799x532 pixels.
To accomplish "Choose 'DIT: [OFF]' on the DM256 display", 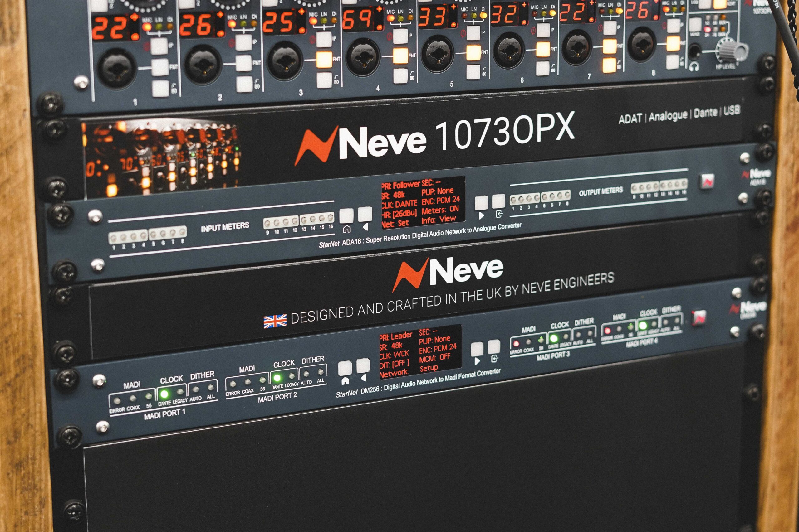I will coord(395,364).
